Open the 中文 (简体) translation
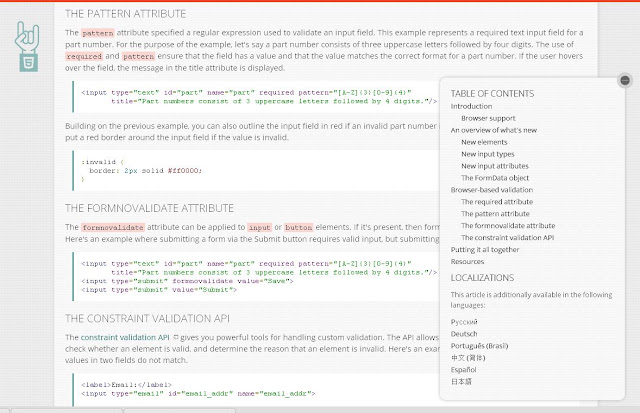 tap(468, 358)
